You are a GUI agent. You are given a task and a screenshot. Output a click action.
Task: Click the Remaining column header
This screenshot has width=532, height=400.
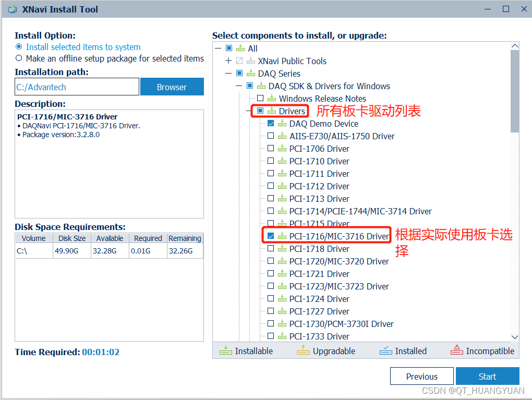(x=185, y=238)
